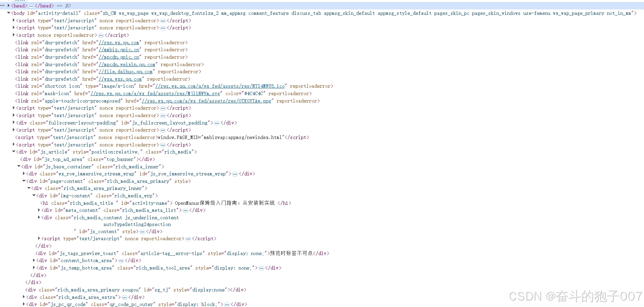Open the NTI4MWU5.ico shortcut icon link
Image resolution: width=644 pixels, height=307 pixels.
pos(220,86)
